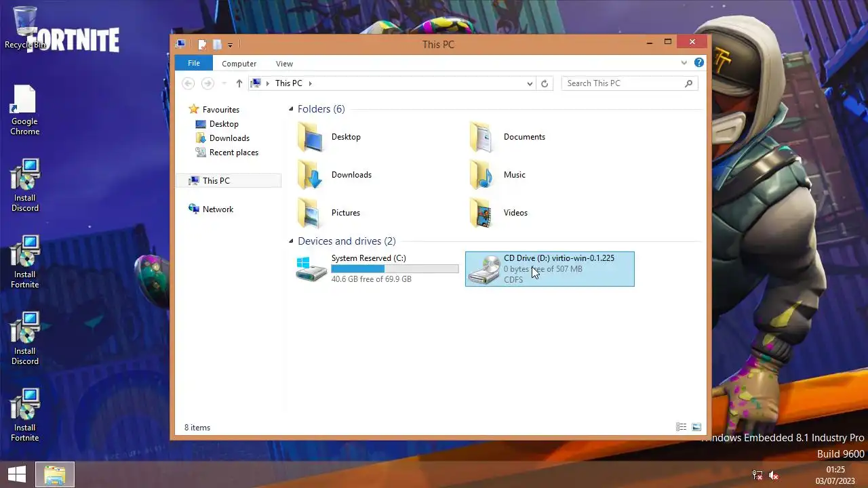The width and height of the screenshot is (868, 488).
Task: Go up one level with Up arrow
Action: coord(239,83)
